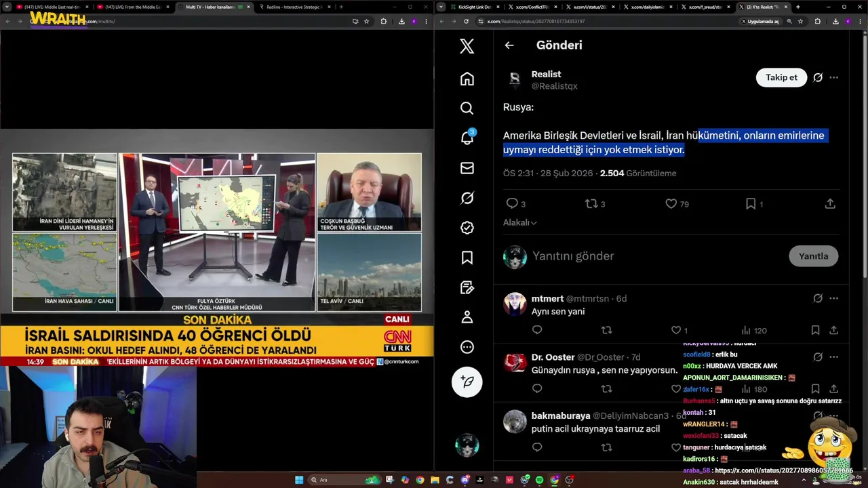Image resolution: width=868 pixels, height=488 pixels.
Task: Reply to bakmaburaya's comment
Action: (x=537, y=447)
